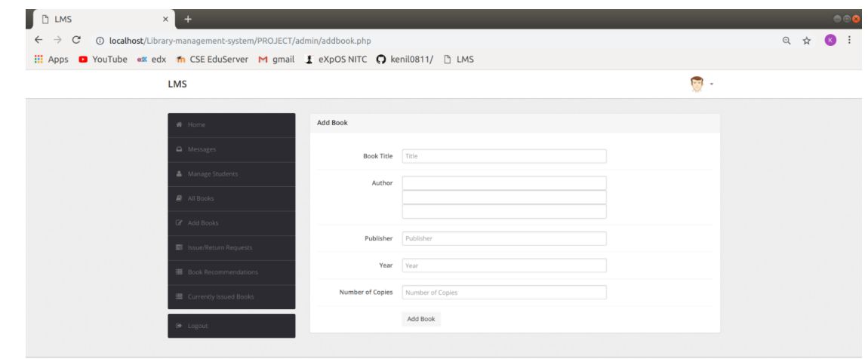Screen dimensions: 868x359
Task: Open the YouTube bookmark
Action: [103, 59]
